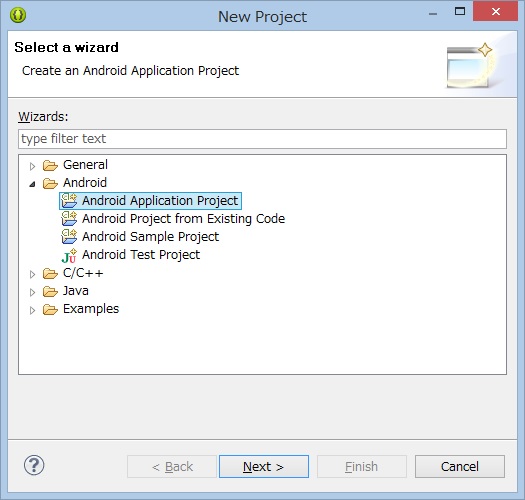The image size is (525, 500).
Task: Select Android Sample Project label
Action: 150,237
